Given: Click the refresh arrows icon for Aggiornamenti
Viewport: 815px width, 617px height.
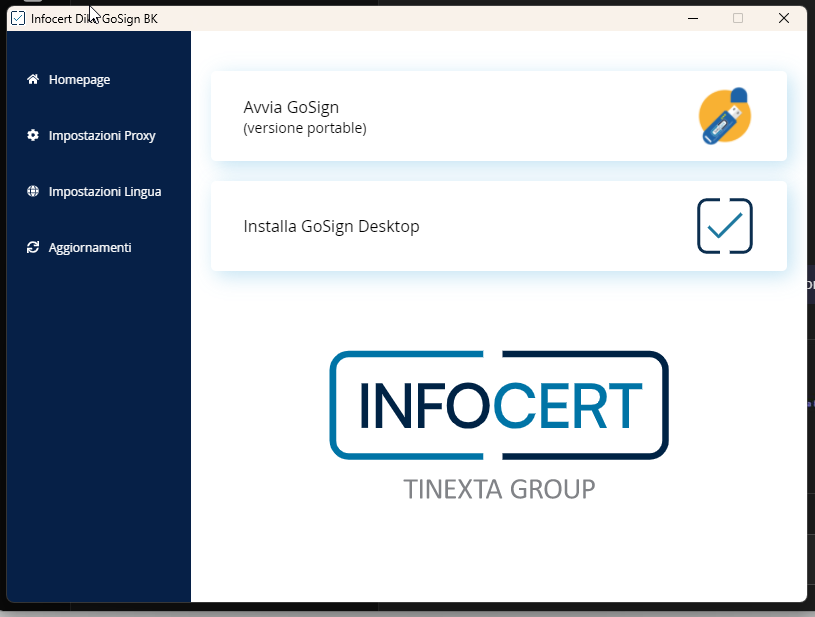Looking at the screenshot, I should tap(33, 247).
